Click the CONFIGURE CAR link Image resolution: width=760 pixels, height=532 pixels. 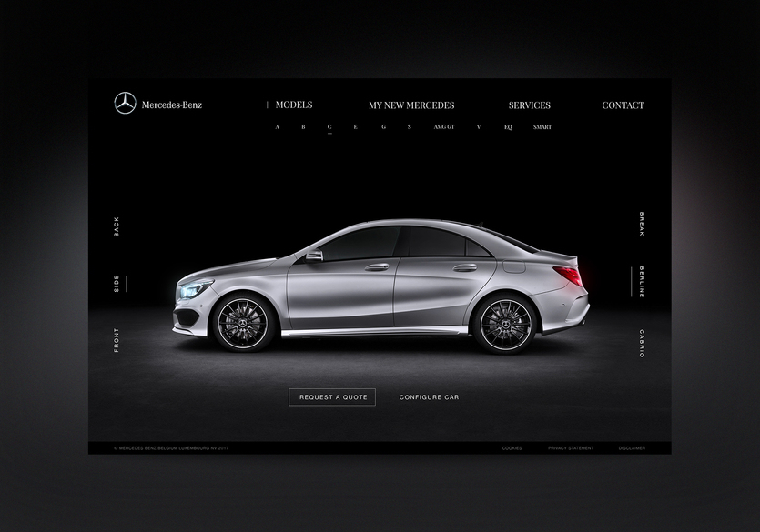[429, 396]
